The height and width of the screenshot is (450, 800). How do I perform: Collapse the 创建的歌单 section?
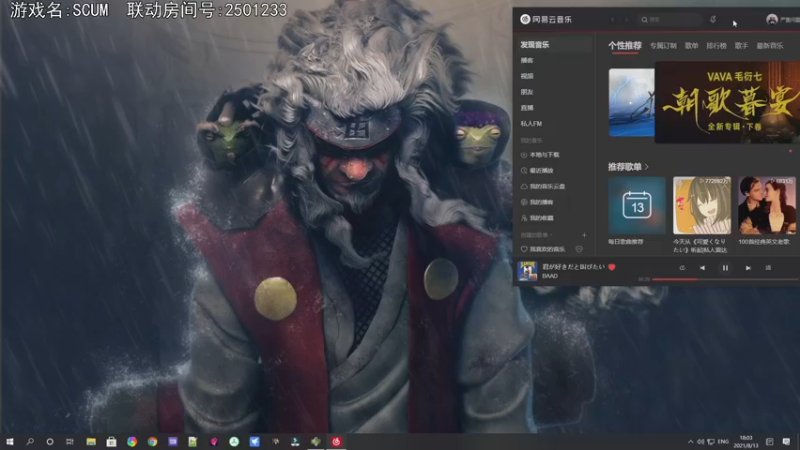pos(536,235)
